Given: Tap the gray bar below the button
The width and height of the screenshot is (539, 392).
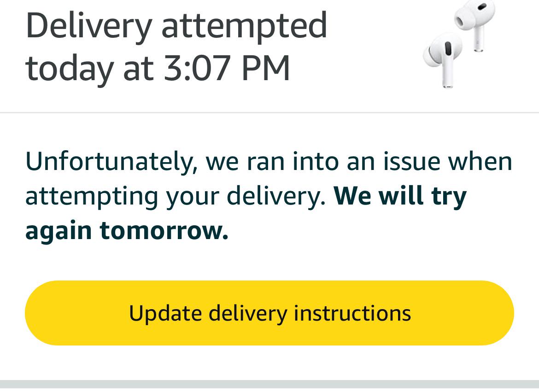Looking at the screenshot, I should tap(269, 387).
